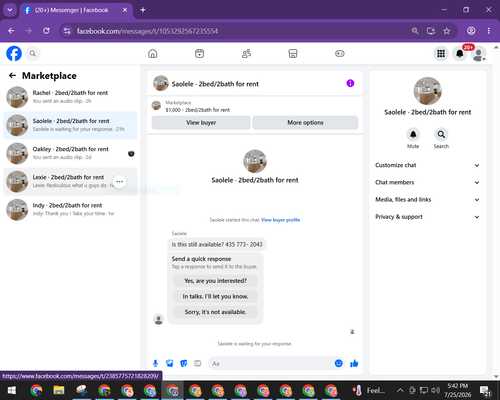The image size is (500, 400).
Task: Open the Rachel 2bed/2bath conversation
Action: [70, 97]
